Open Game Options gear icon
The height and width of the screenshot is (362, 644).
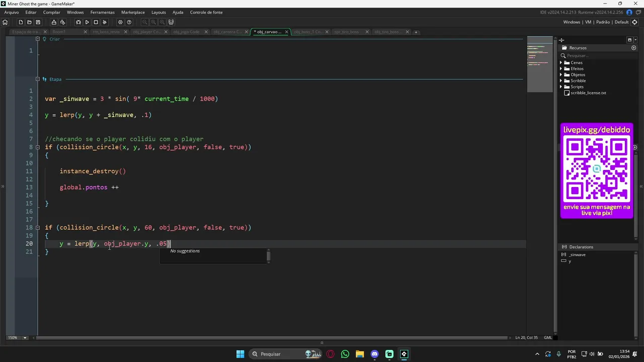click(120, 22)
